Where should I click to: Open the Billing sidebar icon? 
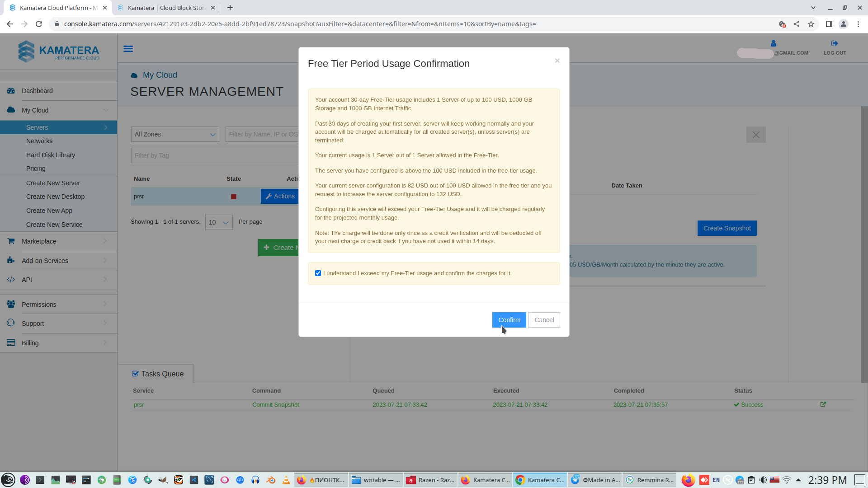coord(11,343)
